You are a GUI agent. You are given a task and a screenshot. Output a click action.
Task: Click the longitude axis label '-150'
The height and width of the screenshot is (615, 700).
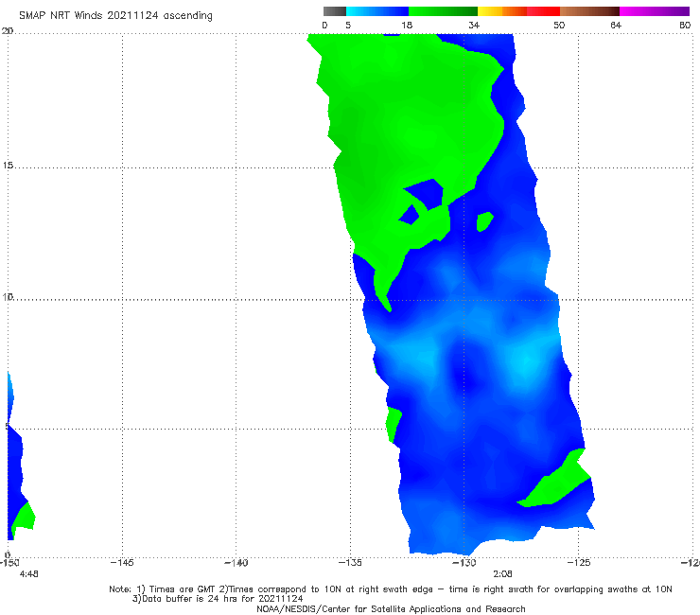click(x=9, y=563)
